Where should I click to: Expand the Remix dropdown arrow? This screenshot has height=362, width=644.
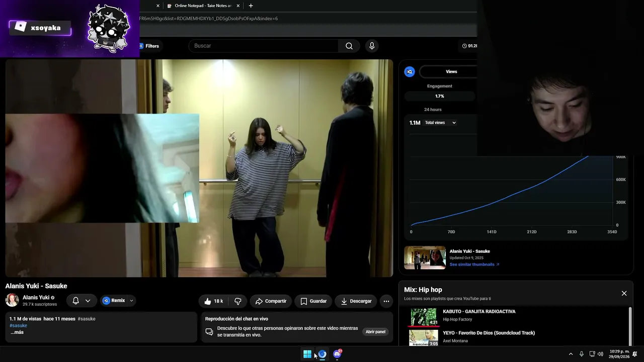click(132, 301)
